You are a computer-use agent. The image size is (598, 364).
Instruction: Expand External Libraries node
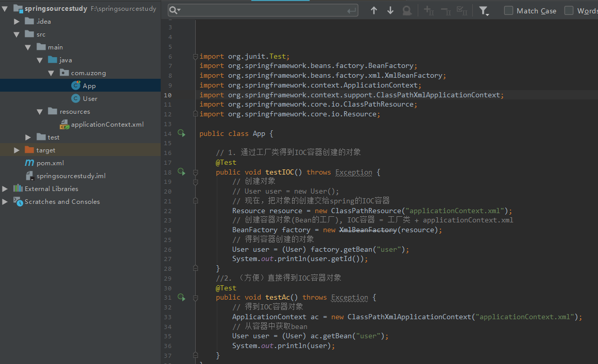click(x=5, y=188)
